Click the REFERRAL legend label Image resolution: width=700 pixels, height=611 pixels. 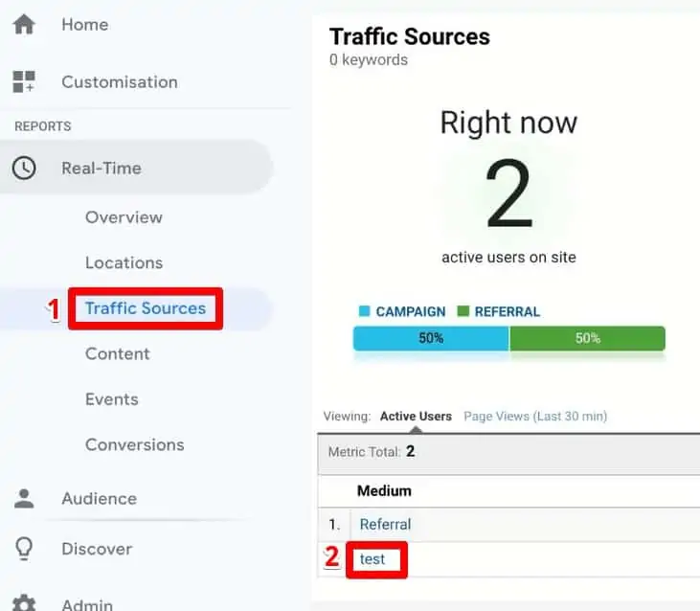point(508,311)
